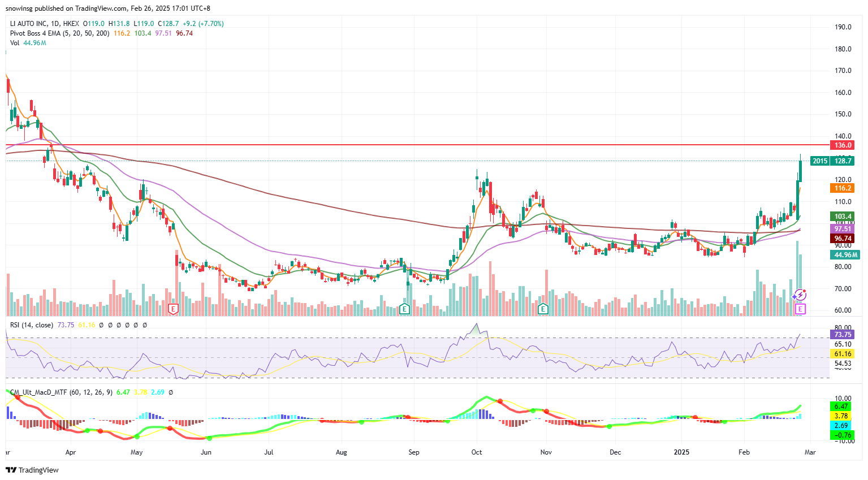Click the May label on the time axis
The height and width of the screenshot is (480, 868).
136,452
